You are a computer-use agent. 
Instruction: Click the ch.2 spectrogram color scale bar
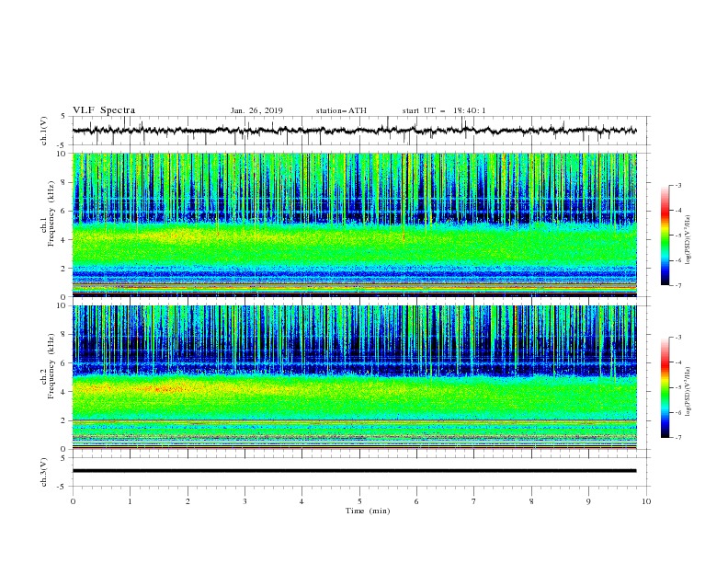click(x=665, y=387)
